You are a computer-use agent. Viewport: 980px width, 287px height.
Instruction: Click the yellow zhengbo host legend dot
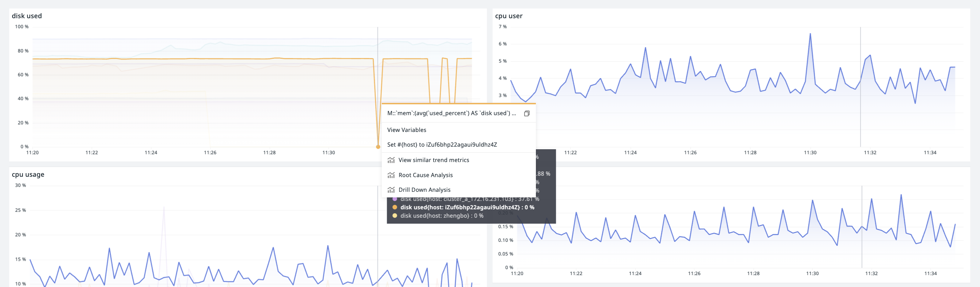(x=395, y=216)
